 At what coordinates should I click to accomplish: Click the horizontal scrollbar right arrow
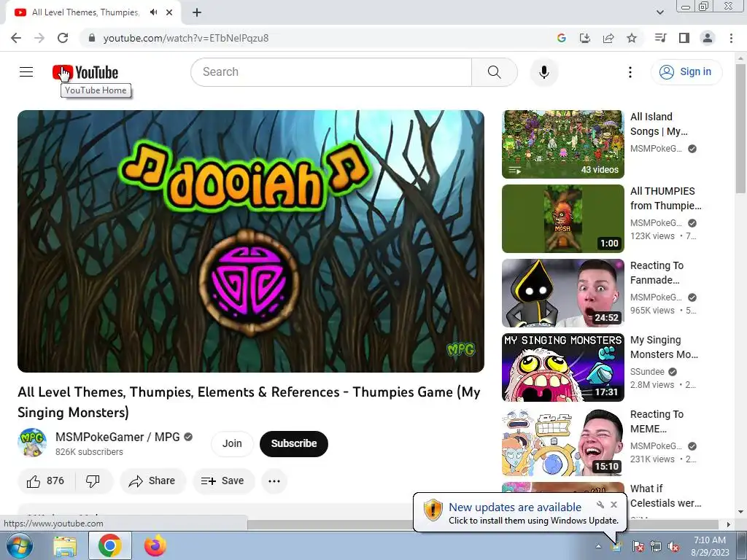click(x=728, y=524)
